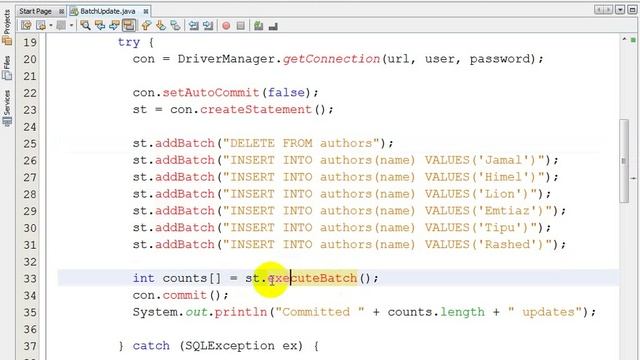The image size is (640, 360).
Task: Click green error stripe status square
Action: pyautogui.click(x=633, y=40)
